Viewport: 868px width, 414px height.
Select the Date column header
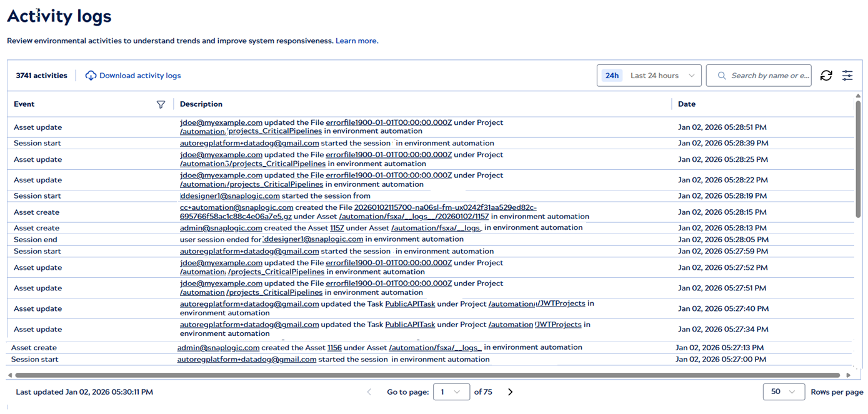point(685,104)
